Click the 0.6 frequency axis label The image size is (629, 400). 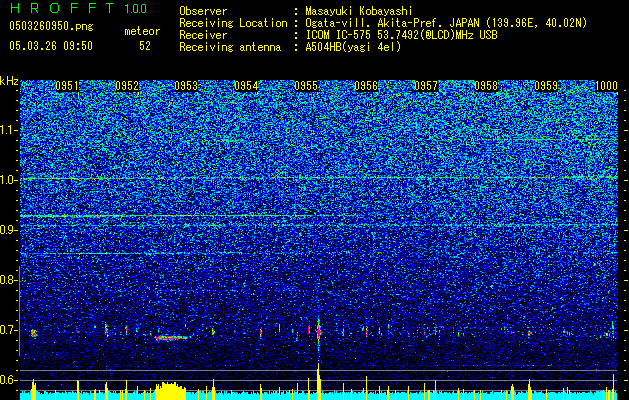8,380
